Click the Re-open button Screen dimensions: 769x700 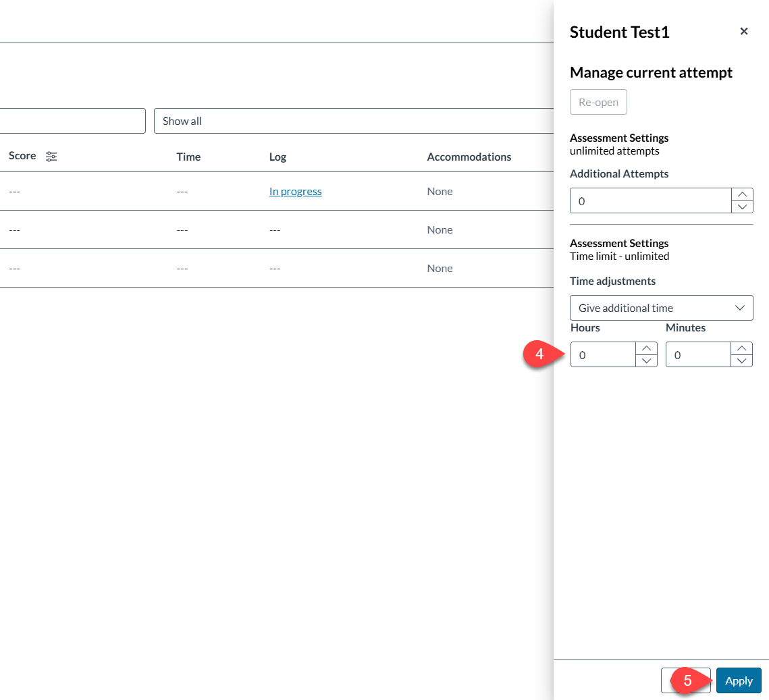(x=598, y=103)
